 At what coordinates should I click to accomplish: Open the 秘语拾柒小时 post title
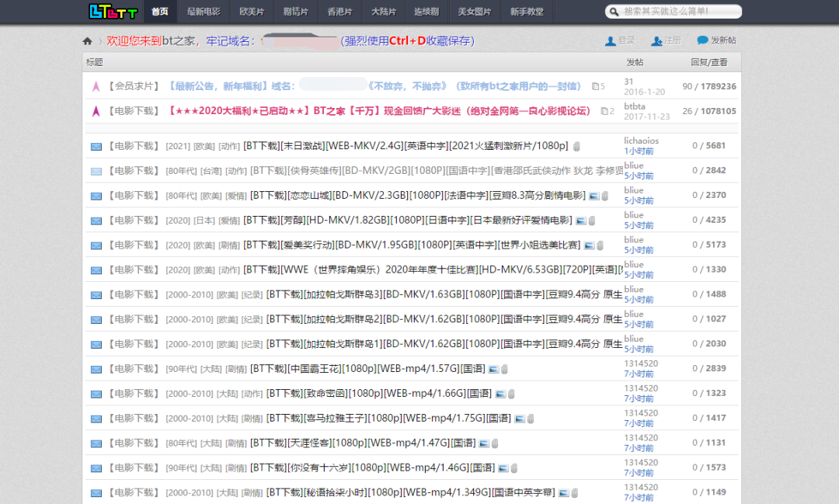click(x=410, y=493)
